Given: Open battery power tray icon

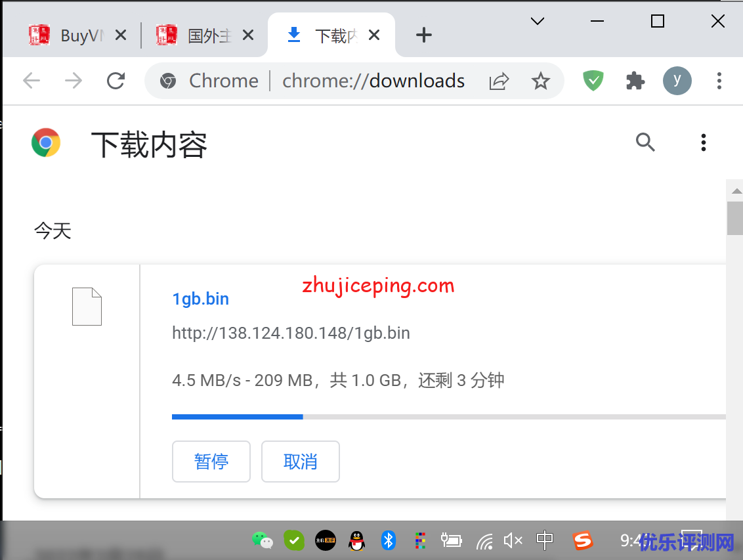Looking at the screenshot, I should (x=451, y=540).
